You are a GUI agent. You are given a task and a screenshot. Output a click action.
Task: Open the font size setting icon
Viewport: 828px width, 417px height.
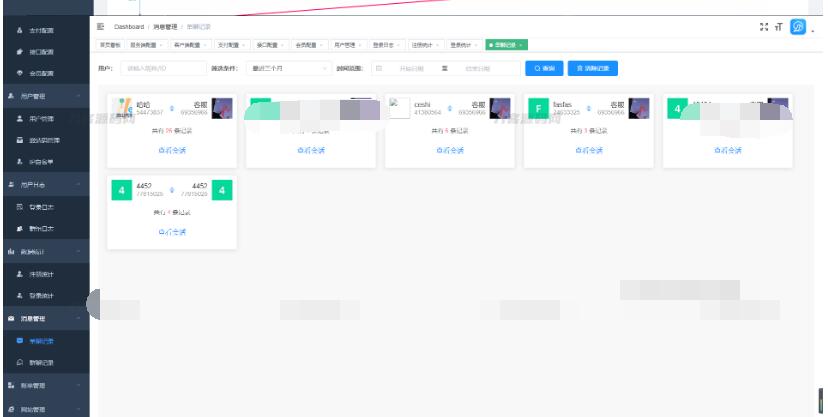[779, 27]
